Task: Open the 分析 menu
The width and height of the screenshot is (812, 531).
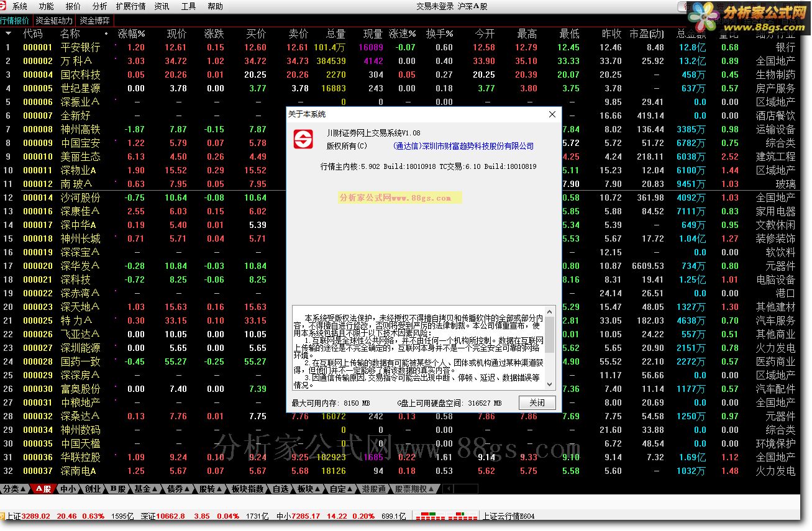Action: pyautogui.click(x=99, y=7)
